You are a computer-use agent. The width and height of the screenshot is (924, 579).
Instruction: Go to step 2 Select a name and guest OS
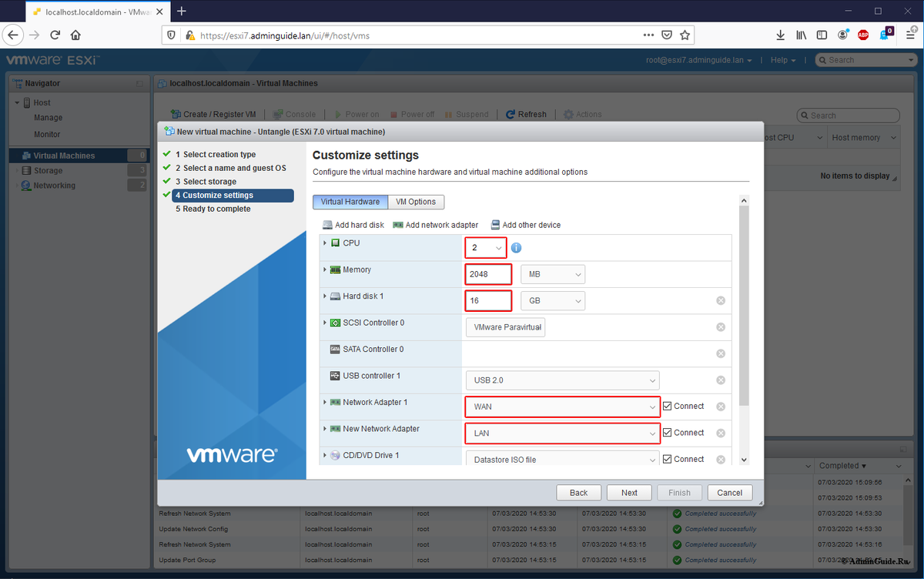click(230, 168)
